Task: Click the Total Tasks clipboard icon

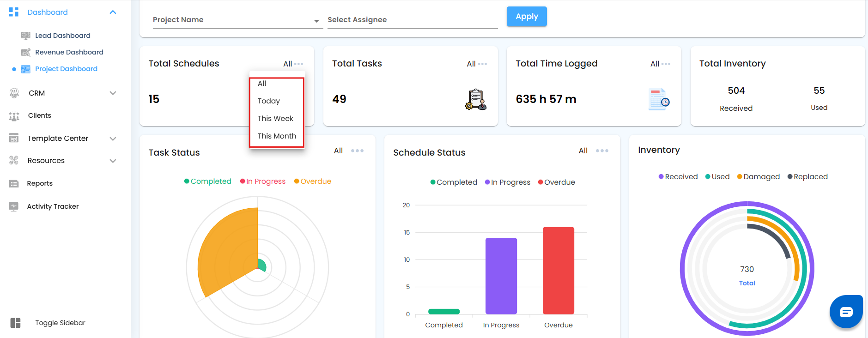Action: click(x=475, y=99)
